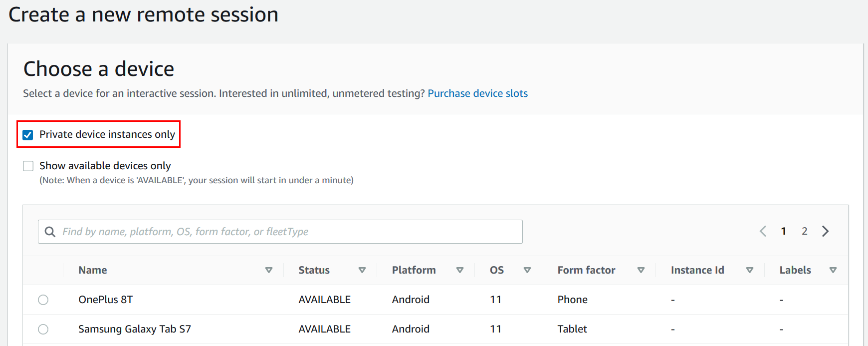
Task: Click the OnePlus 8T device name
Action: [x=106, y=300]
